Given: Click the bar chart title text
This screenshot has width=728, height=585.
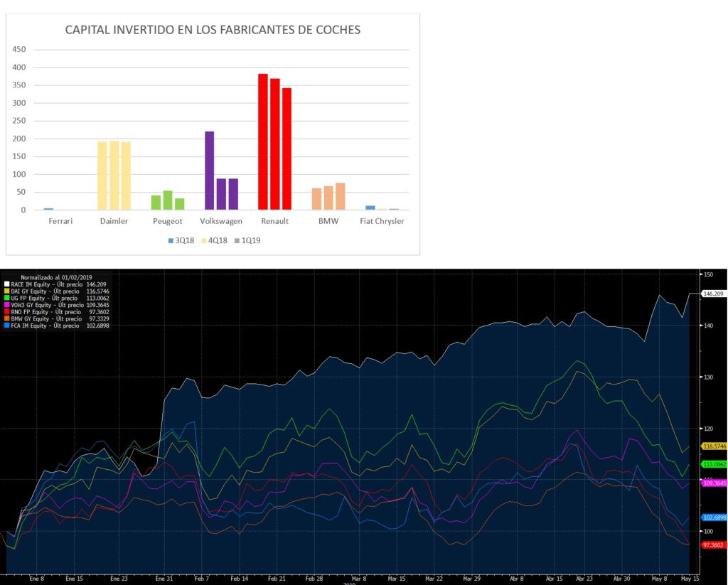Looking at the screenshot, I should tap(213, 30).
